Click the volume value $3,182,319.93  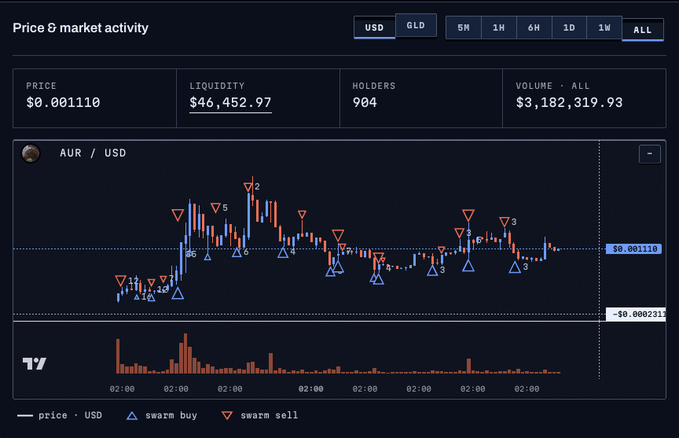(569, 103)
